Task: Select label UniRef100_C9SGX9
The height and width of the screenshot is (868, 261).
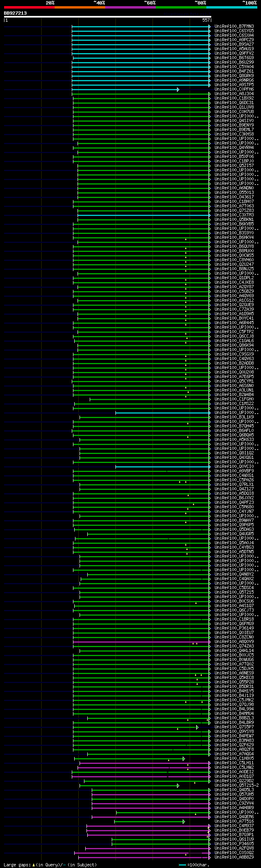Action: (234, 354)
